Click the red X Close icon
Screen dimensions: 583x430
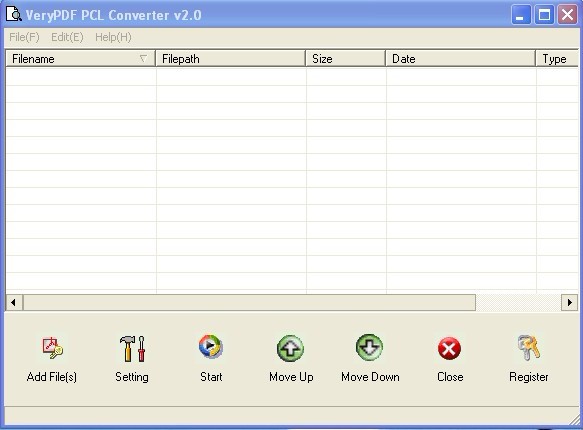(x=449, y=349)
